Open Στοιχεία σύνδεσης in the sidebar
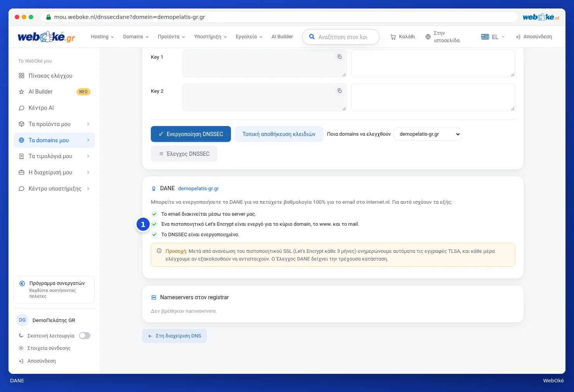574x392 pixels. point(49,348)
